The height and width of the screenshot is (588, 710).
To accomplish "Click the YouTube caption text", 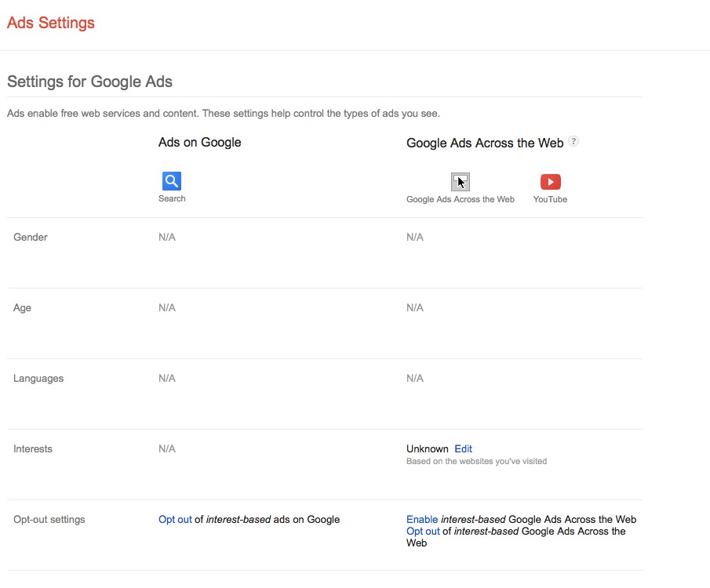I will [550, 200].
